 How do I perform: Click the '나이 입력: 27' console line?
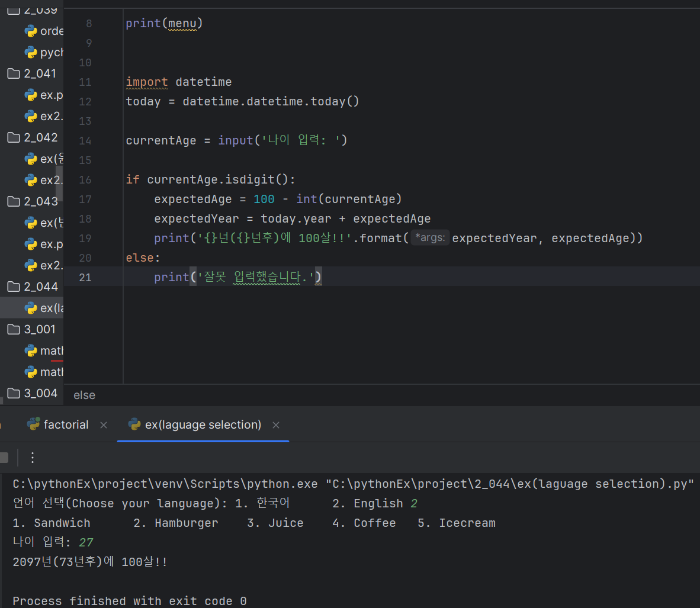(53, 542)
